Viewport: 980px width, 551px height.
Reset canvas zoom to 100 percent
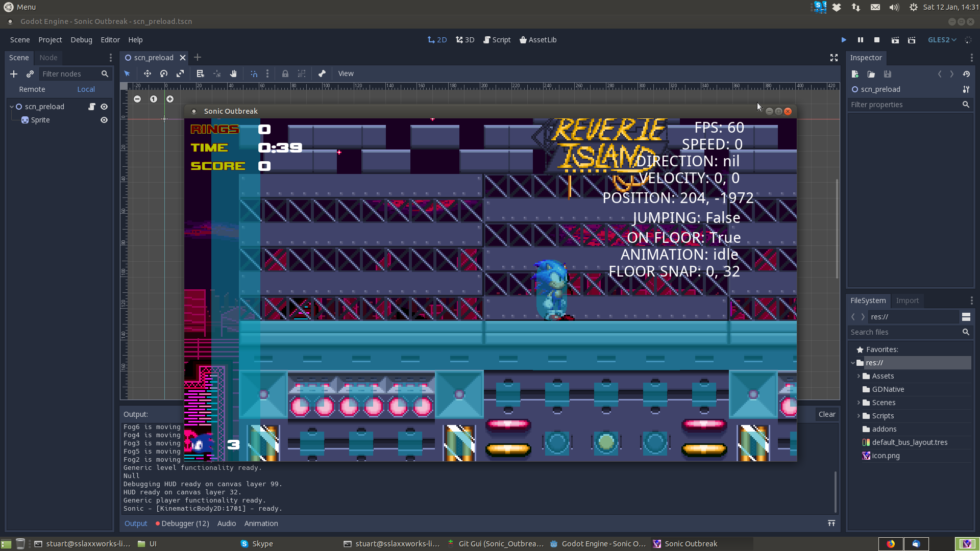pyautogui.click(x=154, y=99)
